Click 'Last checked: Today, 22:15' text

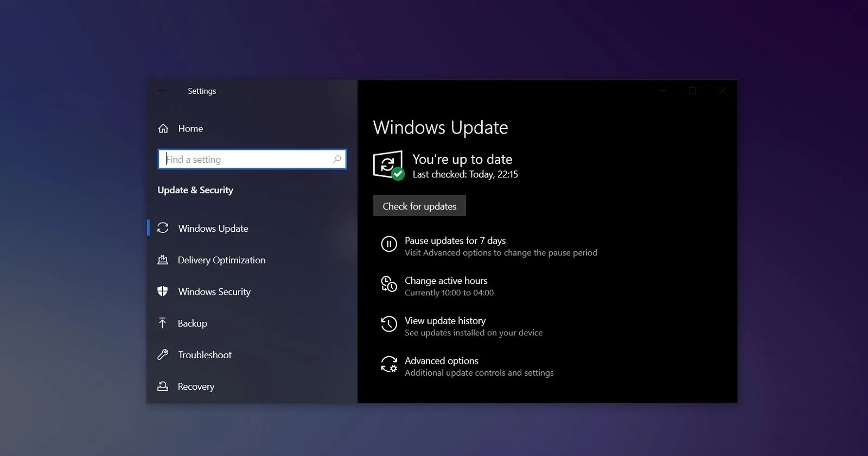(465, 174)
